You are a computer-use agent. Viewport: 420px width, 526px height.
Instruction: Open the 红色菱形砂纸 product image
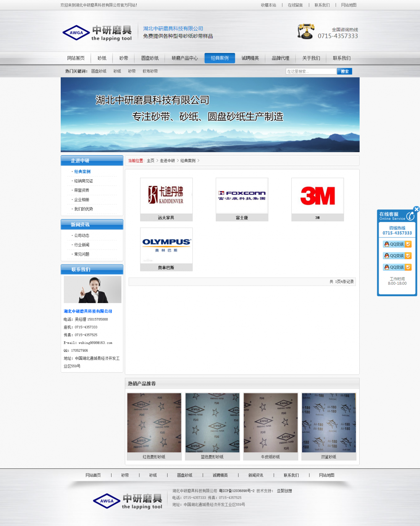tap(154, 423)
